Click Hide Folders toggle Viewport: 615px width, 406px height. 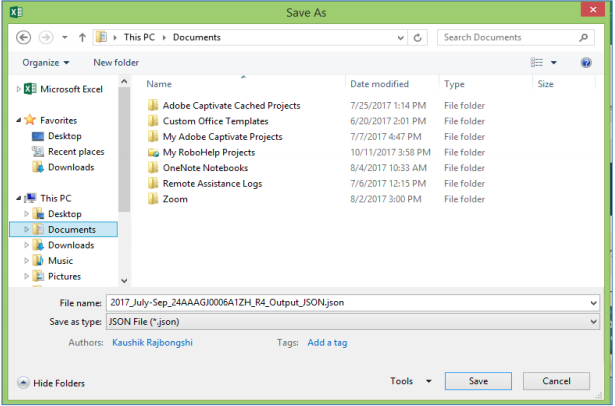pyautogui.click(x=51, y=383)
